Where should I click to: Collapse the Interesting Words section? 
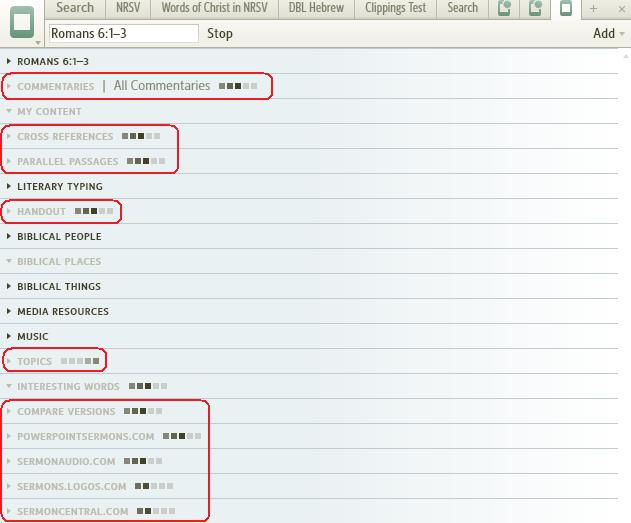(x=9, y=386)
